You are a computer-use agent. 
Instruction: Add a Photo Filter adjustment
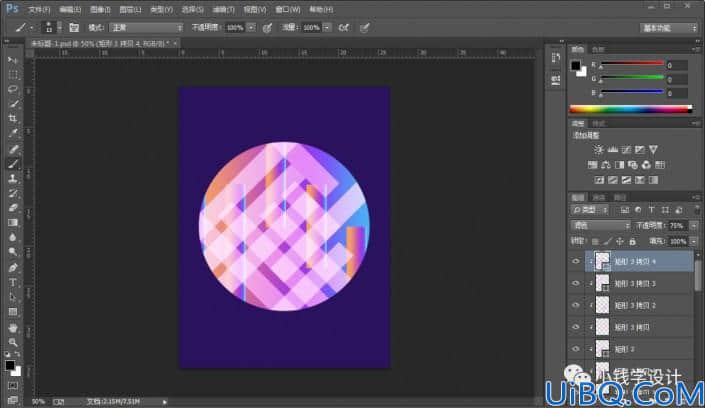pyautogui.click(x=633, y=165)
